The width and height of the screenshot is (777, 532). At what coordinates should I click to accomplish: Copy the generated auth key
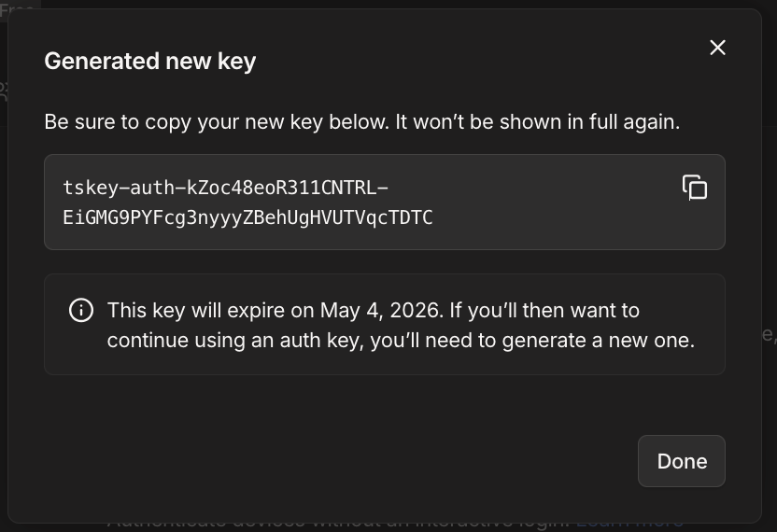[x=694, y=188]
